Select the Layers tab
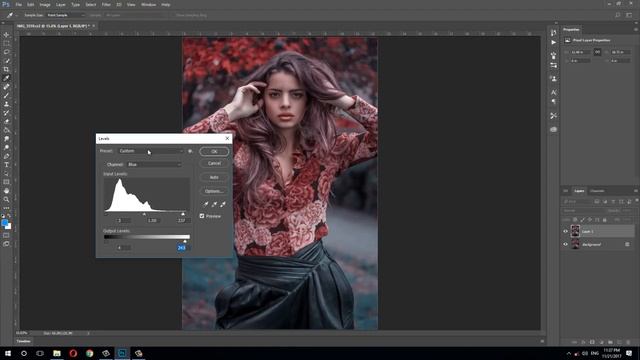This screenshot has height=360, width=640. click(579, 191)
